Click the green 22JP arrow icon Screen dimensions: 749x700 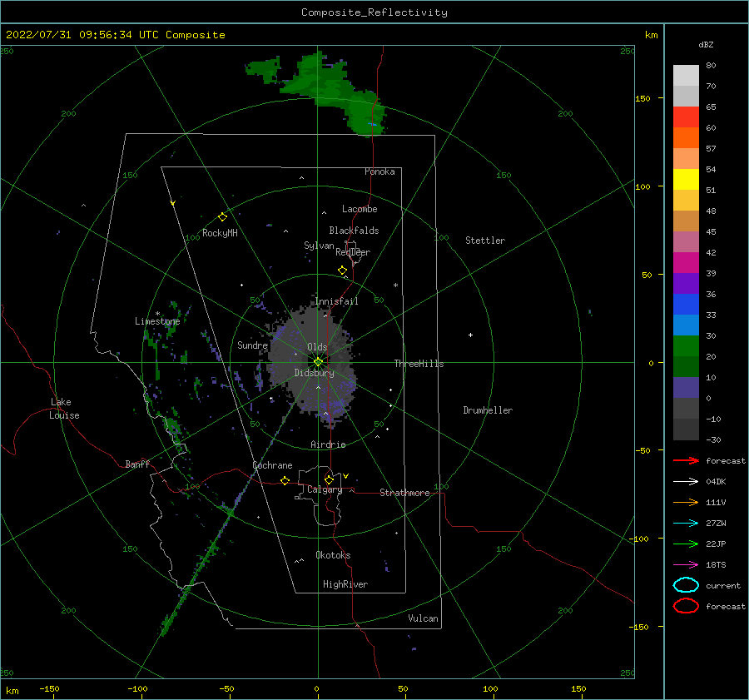686,544
